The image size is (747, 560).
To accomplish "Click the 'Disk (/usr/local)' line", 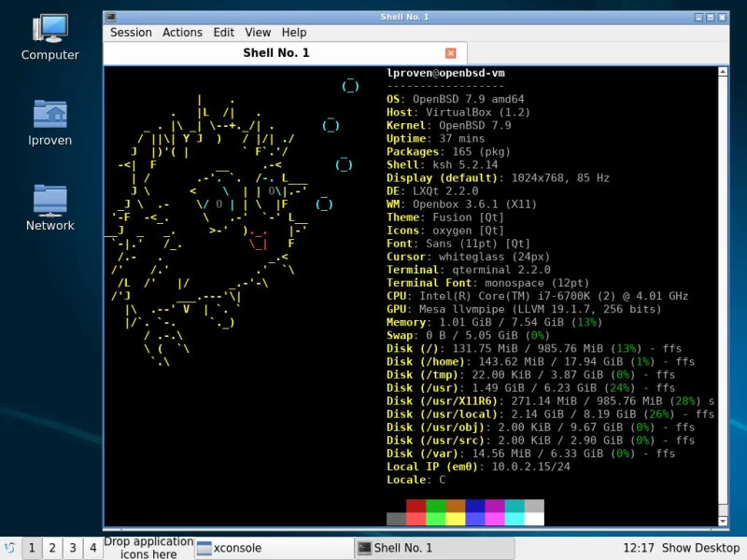I will tap(550, 414).
